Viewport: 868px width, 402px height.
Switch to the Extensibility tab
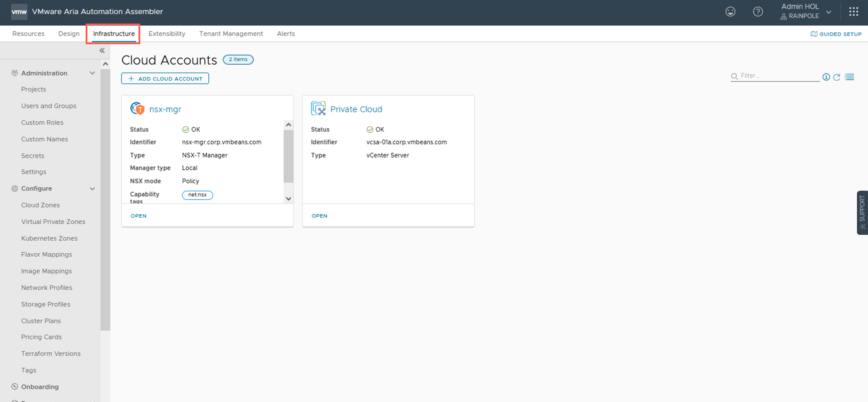[x=167, y=34]
